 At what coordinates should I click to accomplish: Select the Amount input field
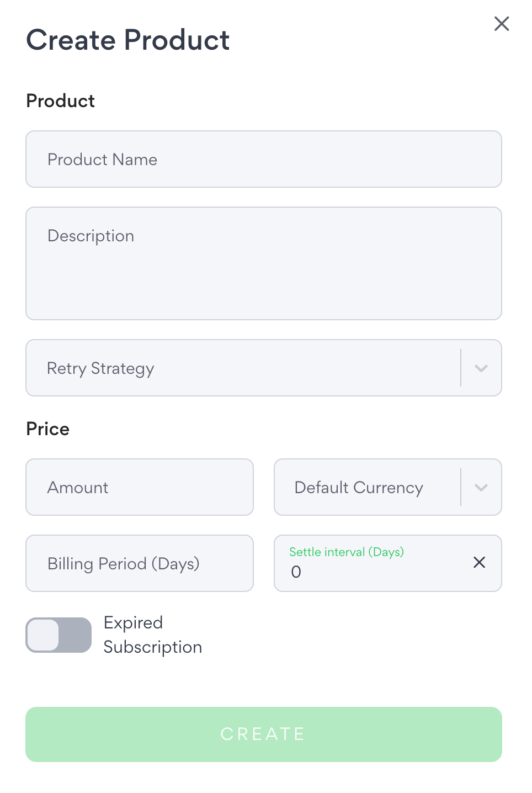(140, 487)
